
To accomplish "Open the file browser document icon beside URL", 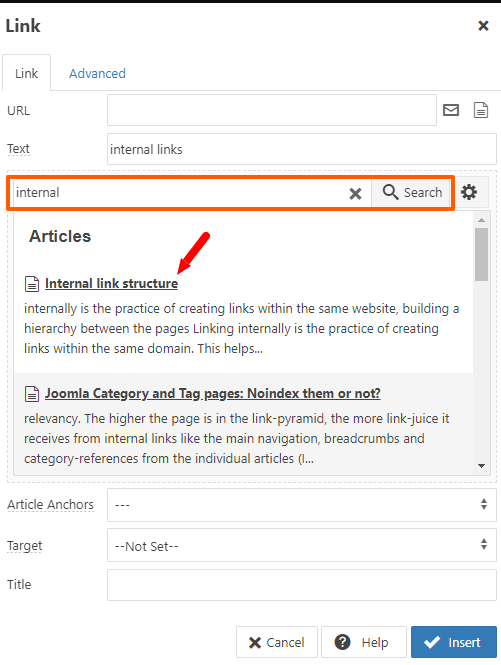I will pyautogui.click(x=481, y=110).
